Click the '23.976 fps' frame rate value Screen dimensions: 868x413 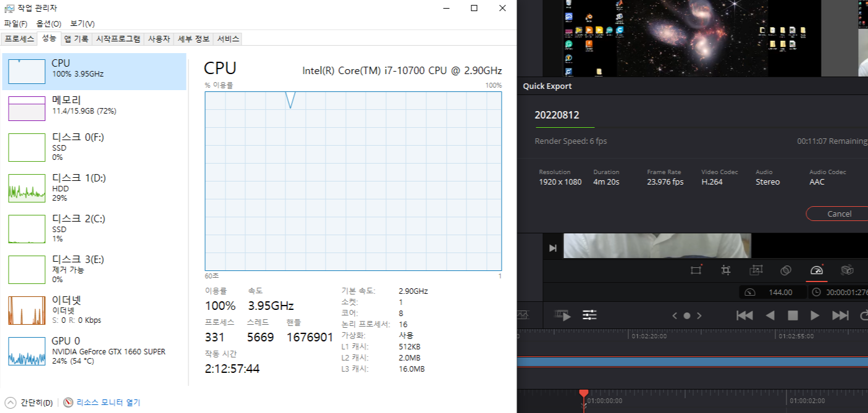[x=665, y=182]
